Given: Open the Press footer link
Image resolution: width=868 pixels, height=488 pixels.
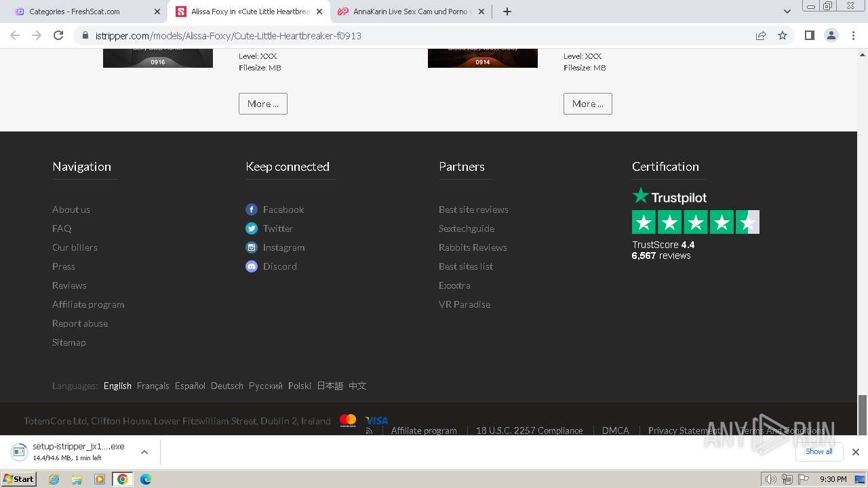Looking at the screenshot, I should [64, 266].
